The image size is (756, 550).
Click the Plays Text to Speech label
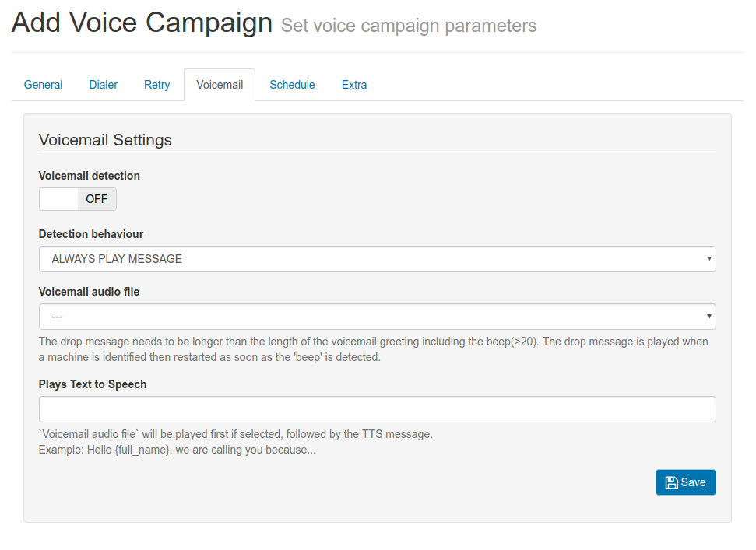pyautogui.click(x=93, y=384)
